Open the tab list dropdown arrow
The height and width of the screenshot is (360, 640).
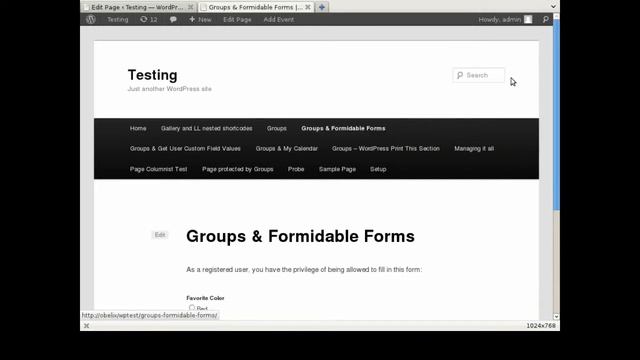pos(553,7)
